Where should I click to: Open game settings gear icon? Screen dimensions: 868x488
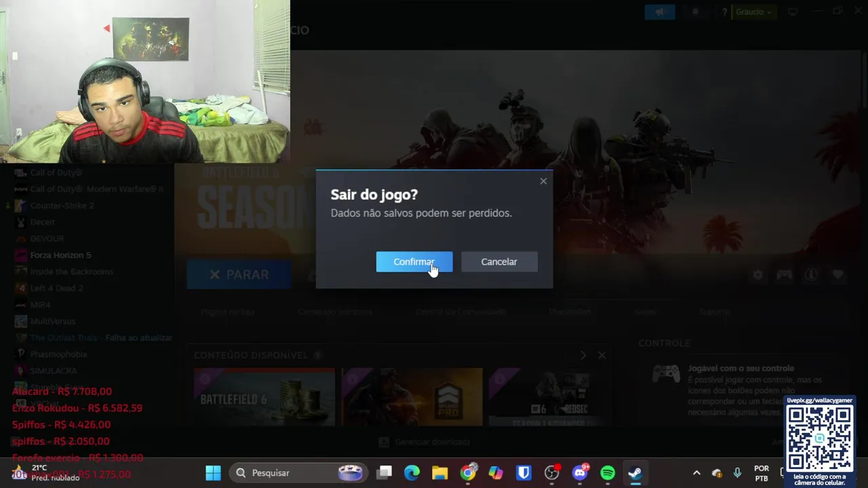click(757, 274)
